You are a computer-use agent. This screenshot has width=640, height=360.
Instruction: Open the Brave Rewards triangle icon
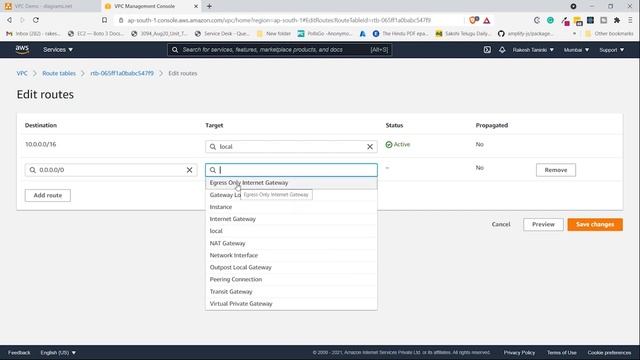click(487, 20)
